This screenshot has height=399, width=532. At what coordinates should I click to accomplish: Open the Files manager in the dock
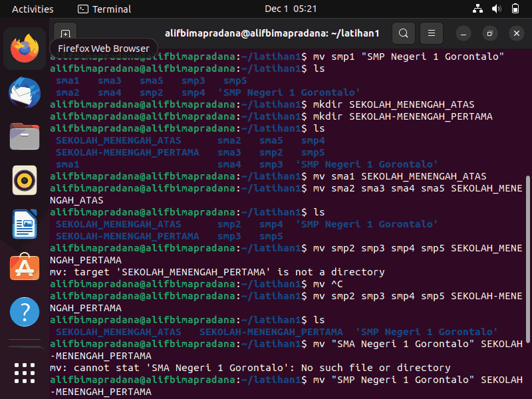tap(25, 136)
